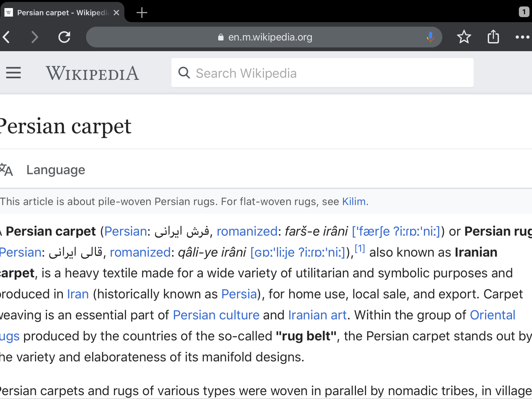Open the Iranian art link
532x399 pixels.
pyautogui.click(x=317, y=315)
